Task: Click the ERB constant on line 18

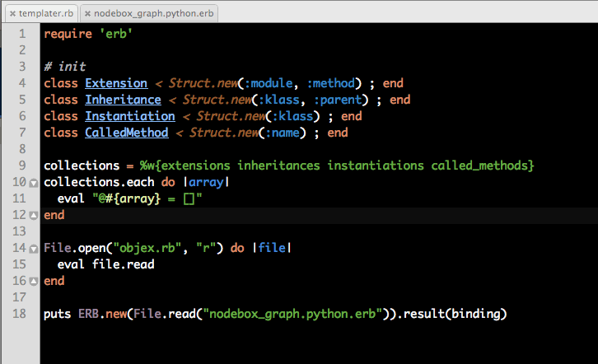Action: (88, 314)
